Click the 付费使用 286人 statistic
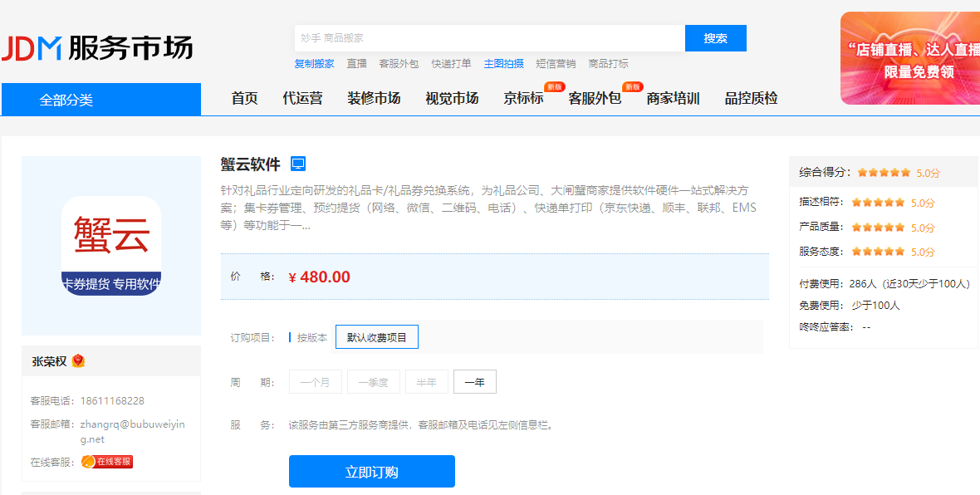The image size is (980, 495). pyautogui.click(x=884, y=284)
